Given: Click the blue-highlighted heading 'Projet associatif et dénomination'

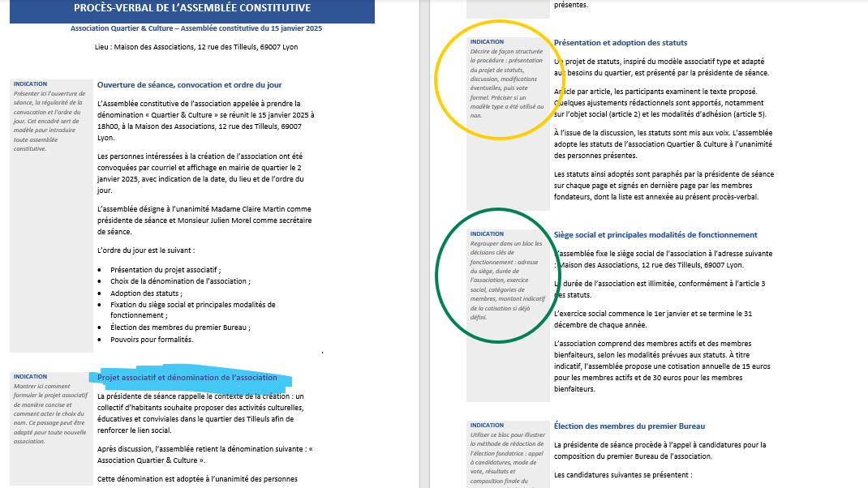Looking at the screenshot, I should (187, 378).
